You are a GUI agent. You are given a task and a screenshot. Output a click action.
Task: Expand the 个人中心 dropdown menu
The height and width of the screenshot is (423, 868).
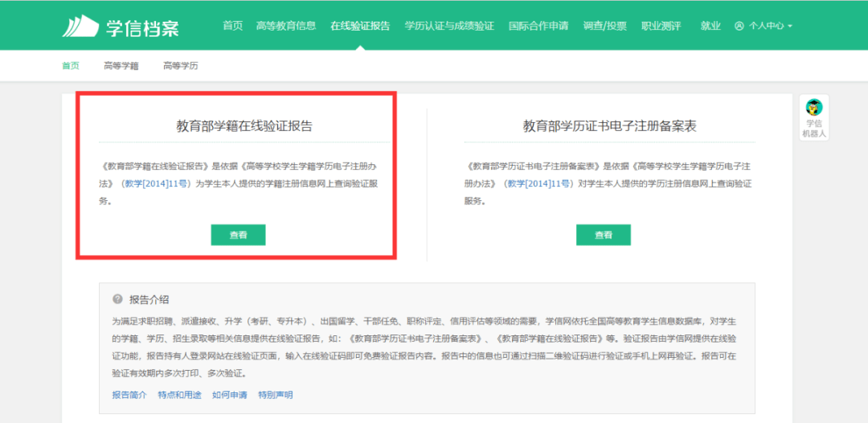click(771, 26)
